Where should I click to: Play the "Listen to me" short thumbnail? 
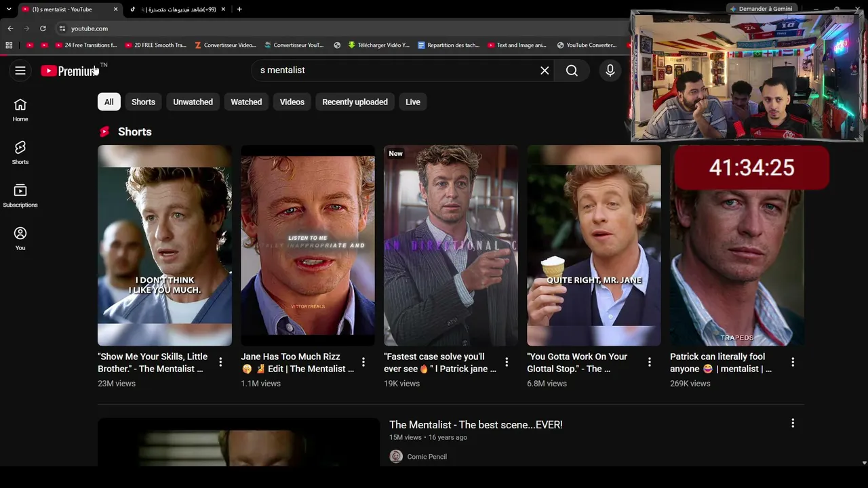pyautogui.click(x=308, y=245)
